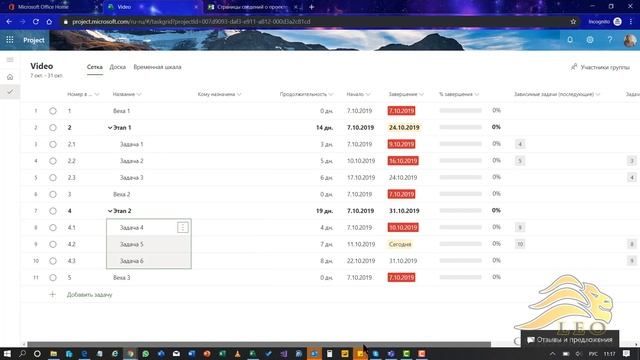
Task: Open the Chrome three-dot menu
Action: click(631, 22)
